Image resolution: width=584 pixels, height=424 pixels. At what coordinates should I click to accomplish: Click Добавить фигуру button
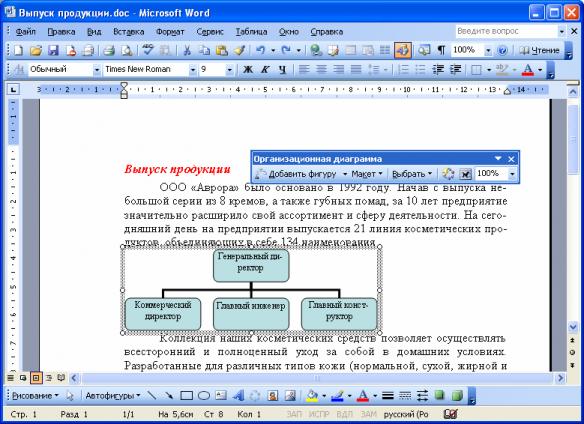[297, 174]
